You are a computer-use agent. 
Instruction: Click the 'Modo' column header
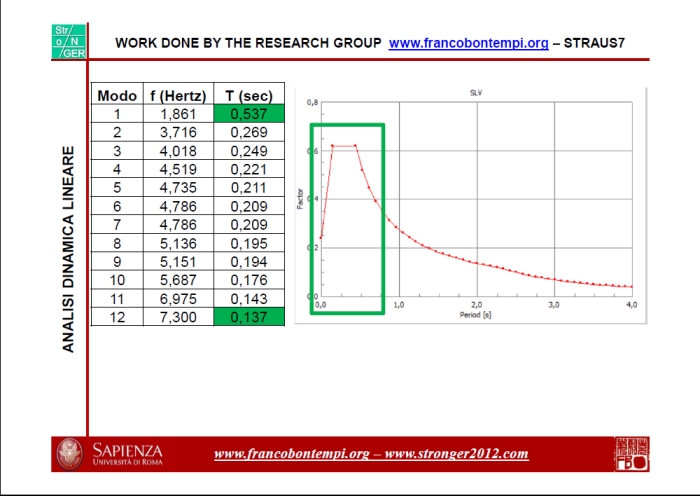(117, 96)
